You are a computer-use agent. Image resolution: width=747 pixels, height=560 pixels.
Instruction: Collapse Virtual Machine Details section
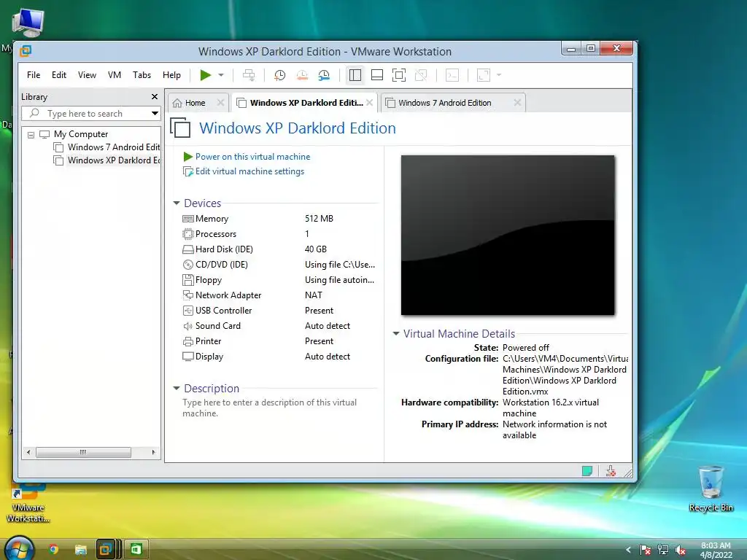[396, 334]
